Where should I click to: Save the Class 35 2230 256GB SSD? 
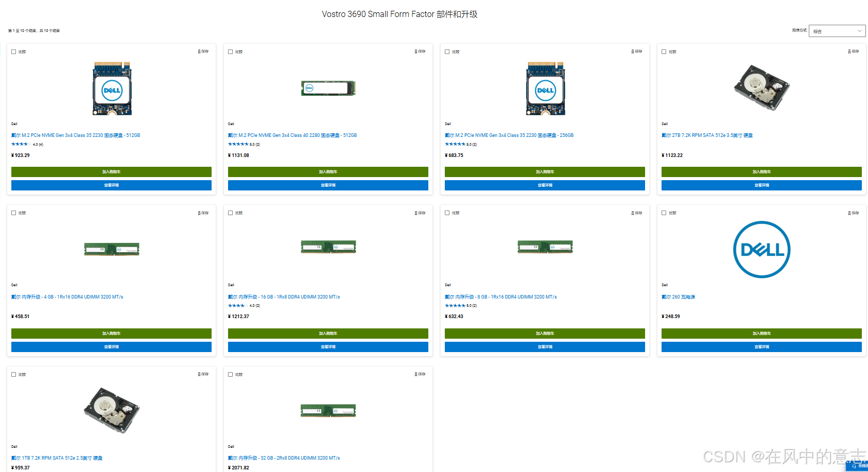[x=637, y=51]
